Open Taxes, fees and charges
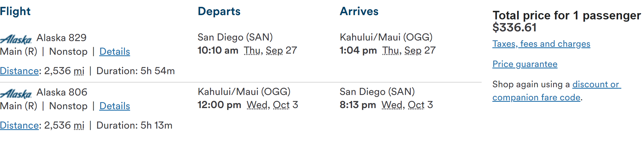The height and width of the screenshot is (142, 644). (x=541, y=44)
